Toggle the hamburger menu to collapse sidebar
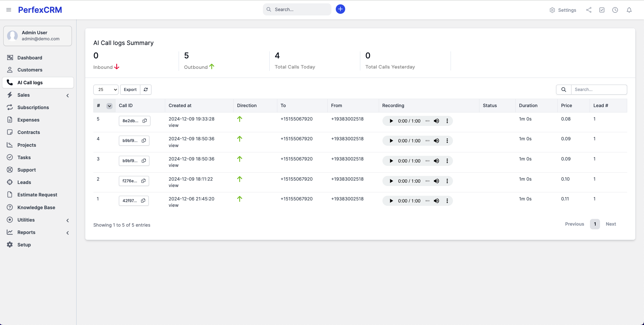644x325 pixels. [9, 9]
